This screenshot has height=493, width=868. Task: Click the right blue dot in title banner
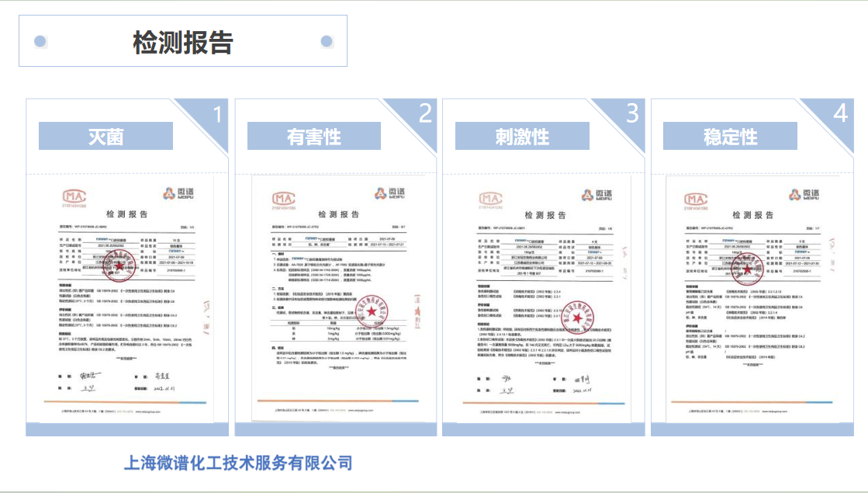[x=327, y=41]
